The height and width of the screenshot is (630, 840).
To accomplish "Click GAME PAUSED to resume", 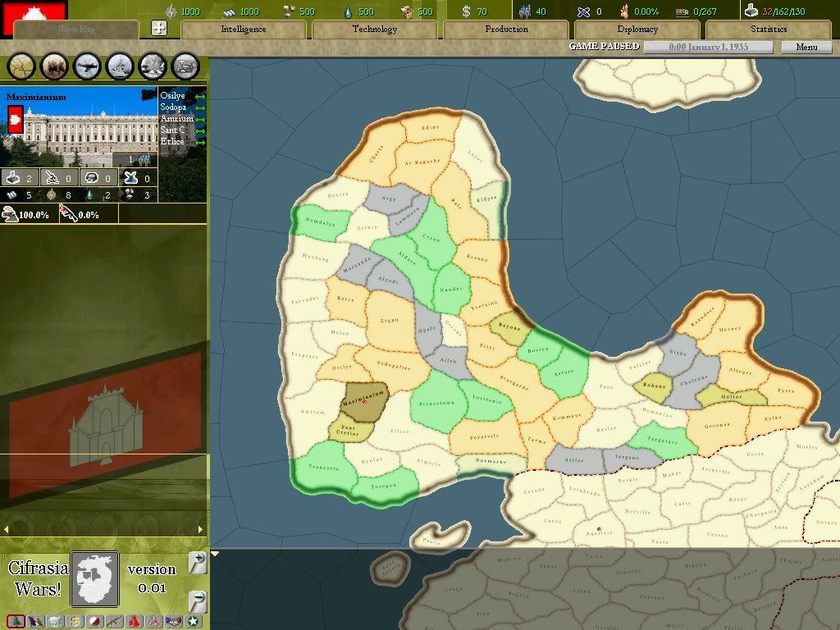I will (x=604, y=47).
